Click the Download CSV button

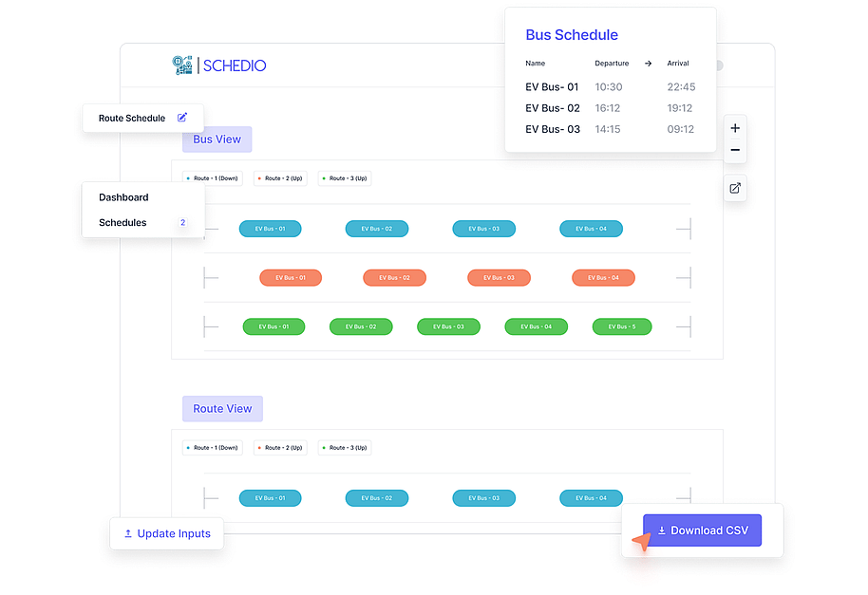click(702, 530)
